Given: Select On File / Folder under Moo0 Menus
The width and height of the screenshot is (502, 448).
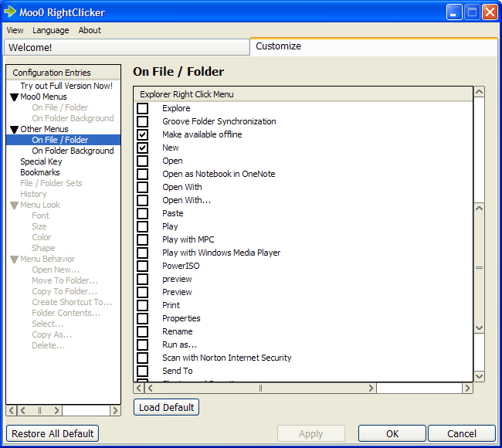Looking at the screenshot, I should pyautogui.click(x=60, y=107).
